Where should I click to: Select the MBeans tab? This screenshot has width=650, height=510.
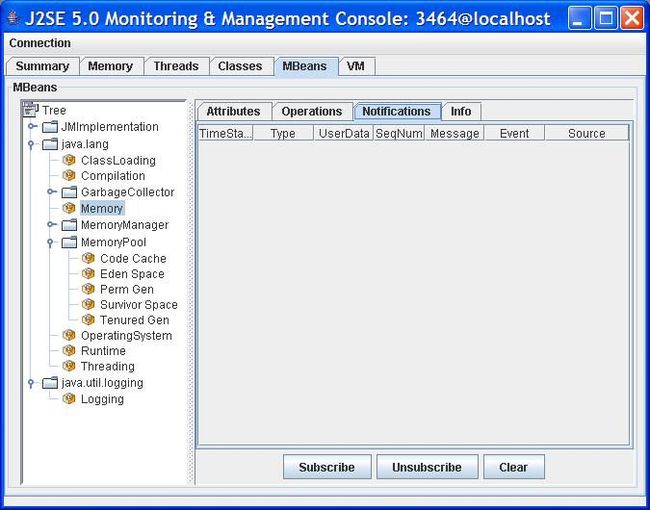305,66
